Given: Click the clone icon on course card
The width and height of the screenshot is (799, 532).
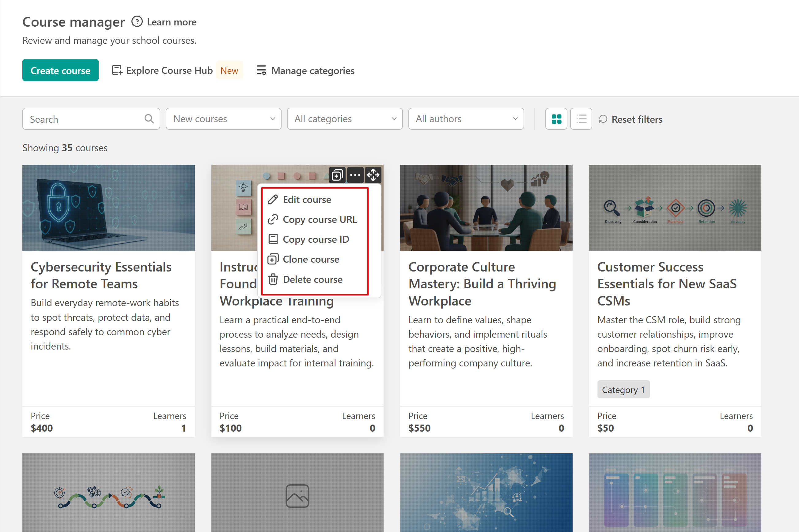Looking at the screenshot, I should [x=337, y=175].
